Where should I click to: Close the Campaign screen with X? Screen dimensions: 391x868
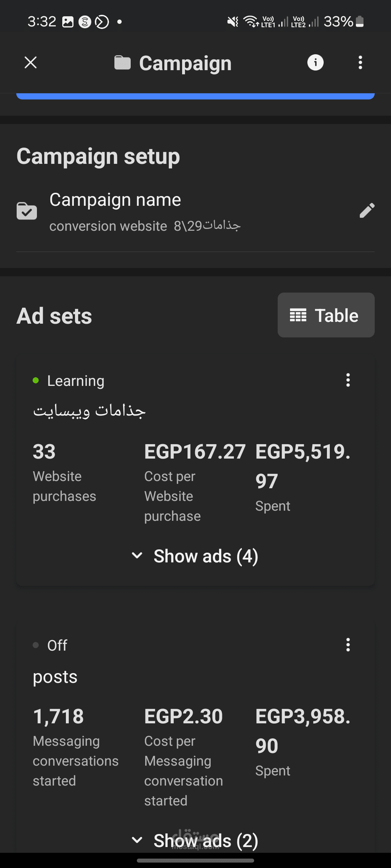31,63
